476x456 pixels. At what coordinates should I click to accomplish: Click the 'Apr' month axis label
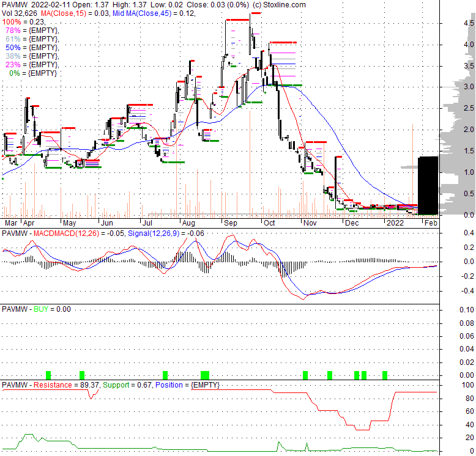click(x=29, y=223)
